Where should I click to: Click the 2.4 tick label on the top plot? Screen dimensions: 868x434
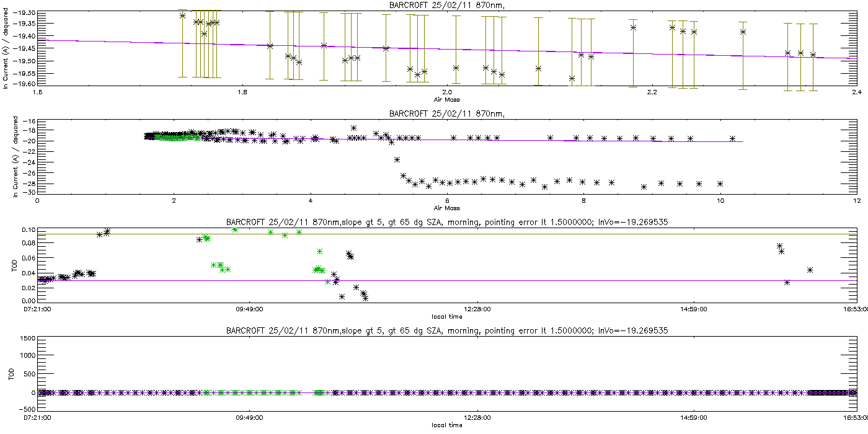(856, 93)
